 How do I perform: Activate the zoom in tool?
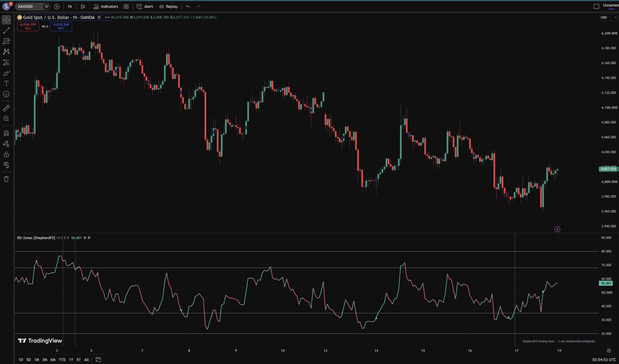click(x=6, y=119)
